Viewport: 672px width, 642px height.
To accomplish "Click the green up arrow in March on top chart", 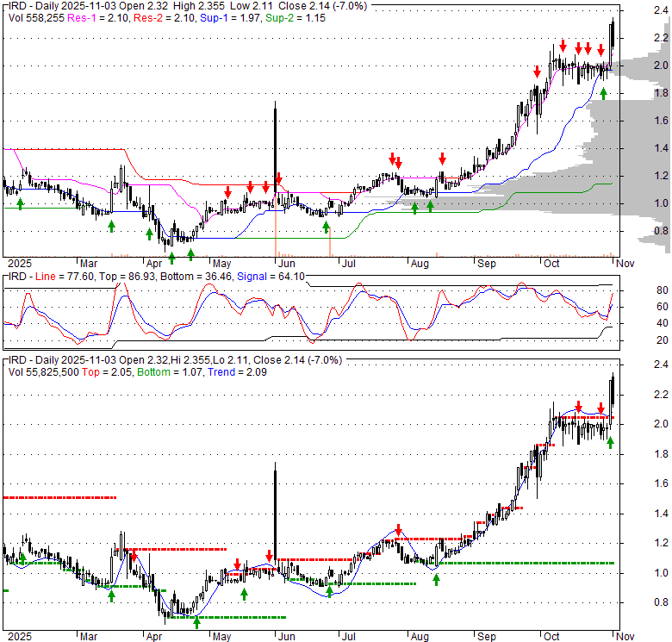I will coord(111,226).
